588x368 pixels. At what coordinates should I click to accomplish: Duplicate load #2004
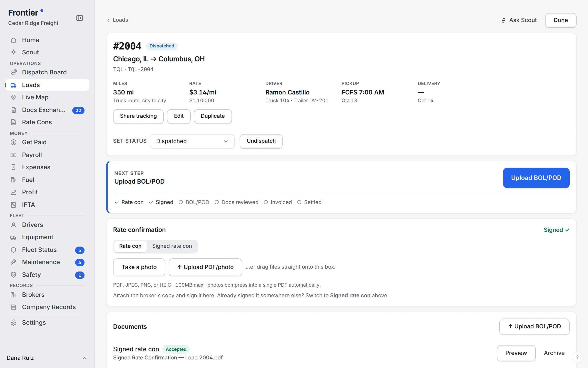pos(213,116)
